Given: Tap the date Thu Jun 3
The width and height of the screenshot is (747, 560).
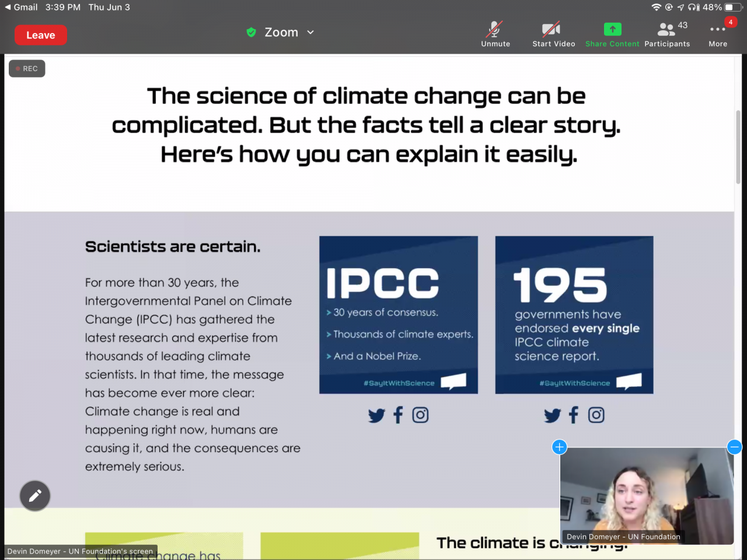Looking at the screenshot, I should [x=109, y=7].
